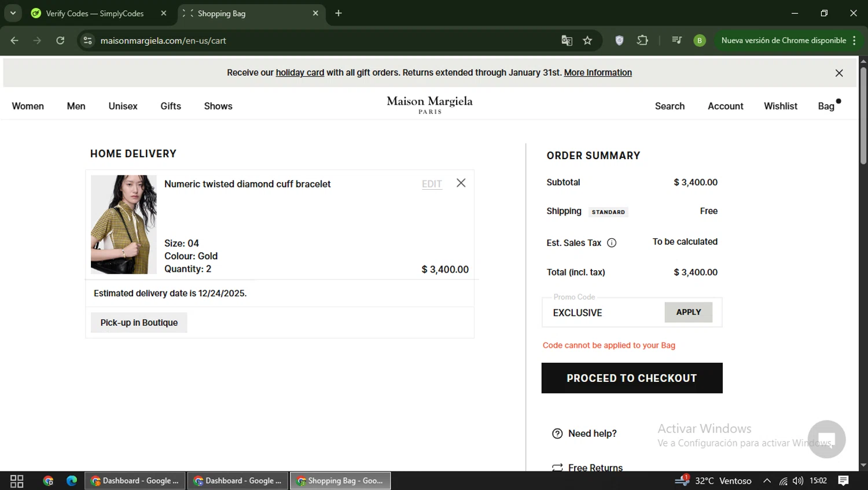Viewport: 868px width, 490px height.
Task: Bookmark this page with the star
Action: [x=587, y=40]
